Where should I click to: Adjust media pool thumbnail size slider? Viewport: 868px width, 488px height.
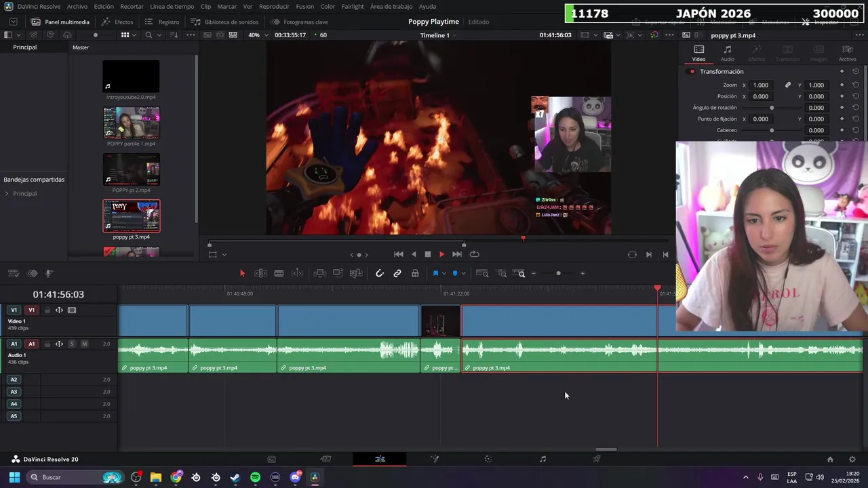click(95, 35)
